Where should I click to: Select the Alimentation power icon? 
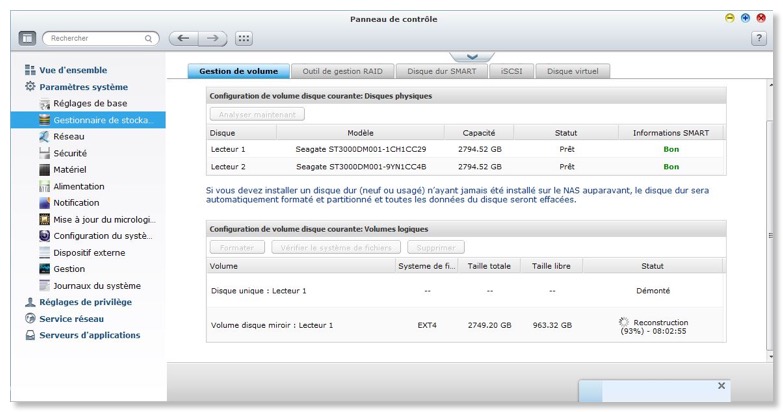(44, 186)
